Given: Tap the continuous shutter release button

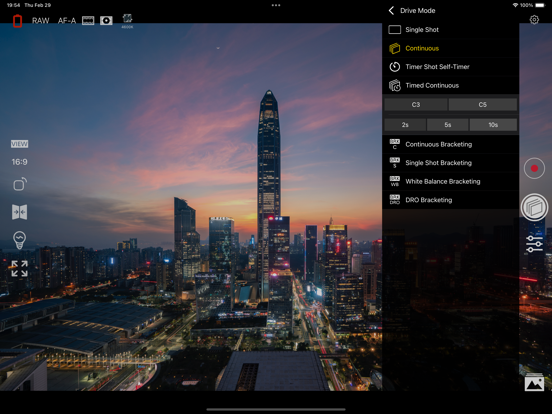Looking at the screenshot, I should [x=534, y=207].
